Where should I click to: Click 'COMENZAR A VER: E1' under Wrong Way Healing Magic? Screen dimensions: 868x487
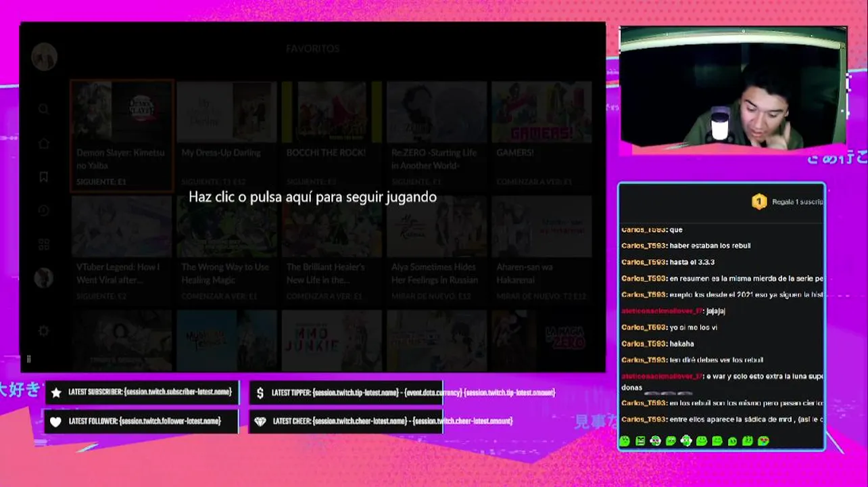219,296
